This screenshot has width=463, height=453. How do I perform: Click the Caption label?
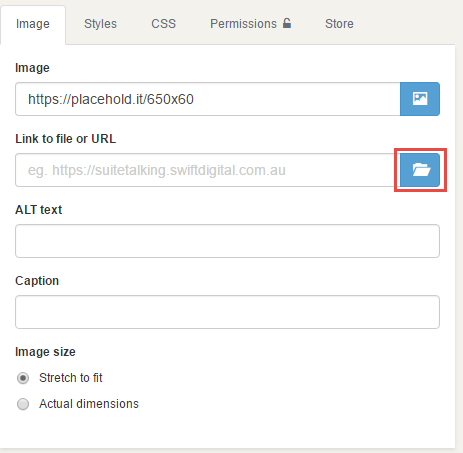coord(37,281)
